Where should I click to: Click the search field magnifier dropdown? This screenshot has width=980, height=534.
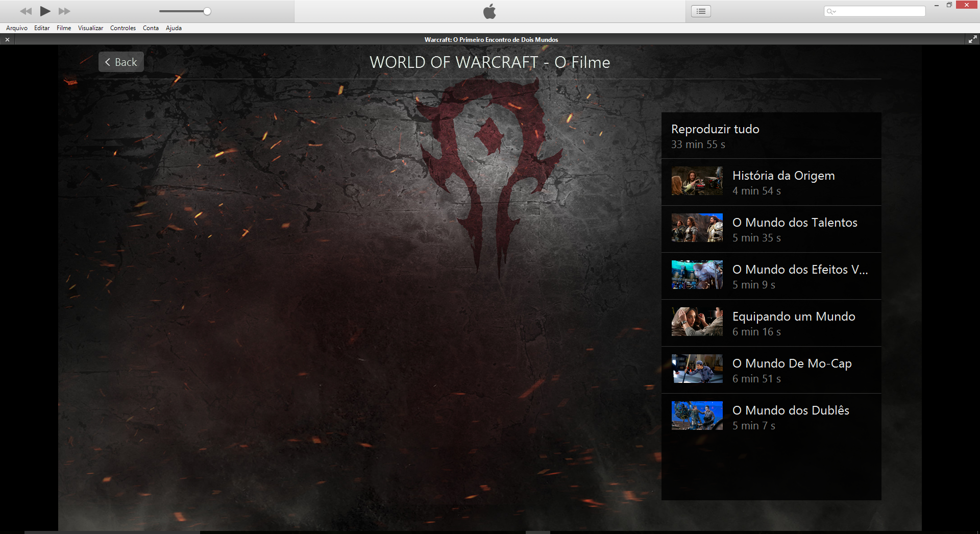(x=831, y=12)
